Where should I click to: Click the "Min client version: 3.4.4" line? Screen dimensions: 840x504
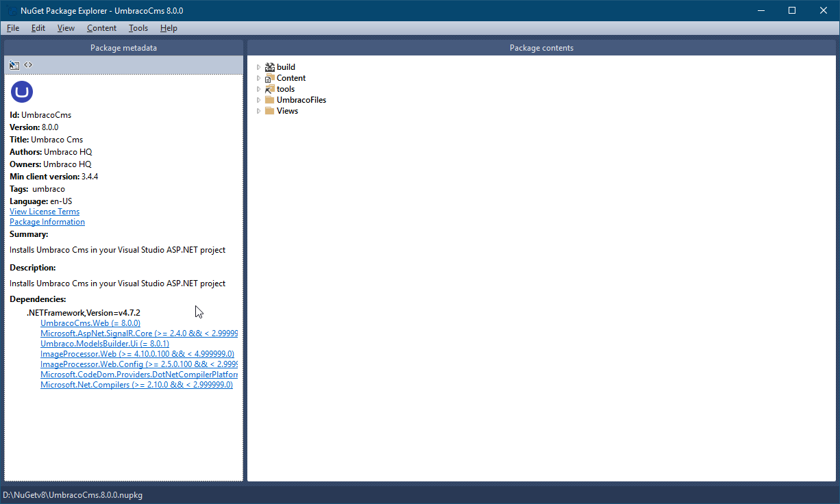[x=54, y=177]
